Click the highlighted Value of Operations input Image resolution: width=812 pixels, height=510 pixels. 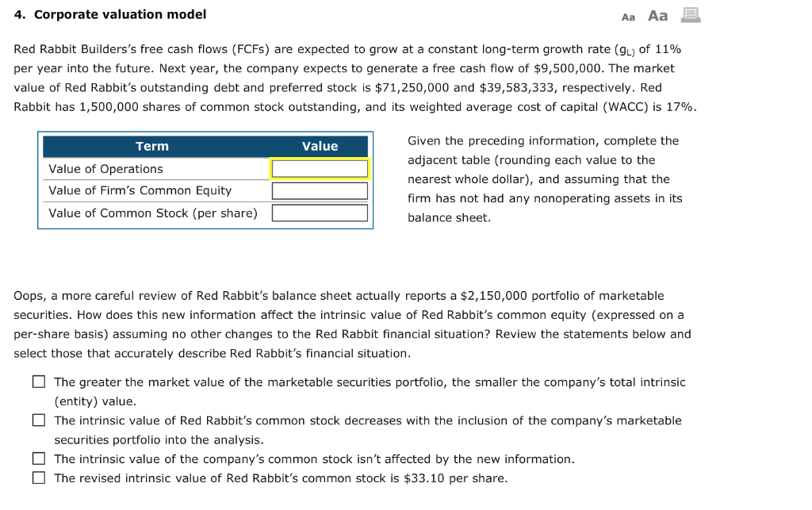coord(320,168)
